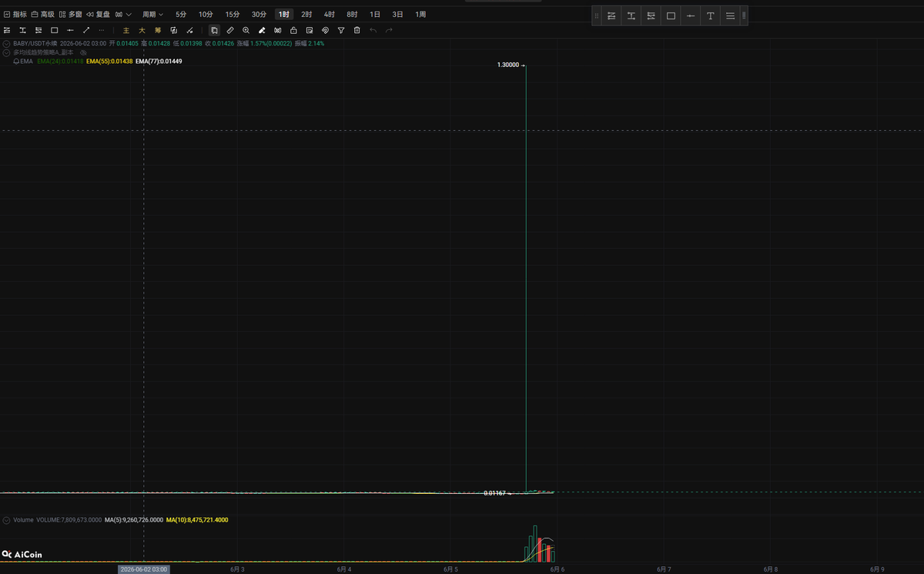924x574 pixels.
Task: Expand the 周期 period dropdown
Action: [x=152, y=15]
